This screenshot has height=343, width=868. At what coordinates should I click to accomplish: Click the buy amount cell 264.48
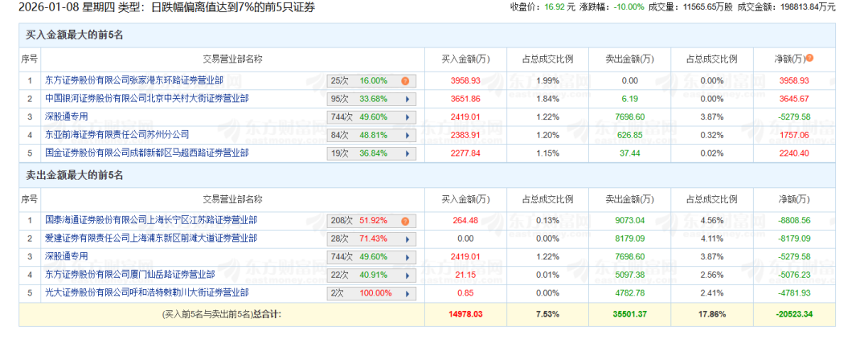click(x=465, y=220)
